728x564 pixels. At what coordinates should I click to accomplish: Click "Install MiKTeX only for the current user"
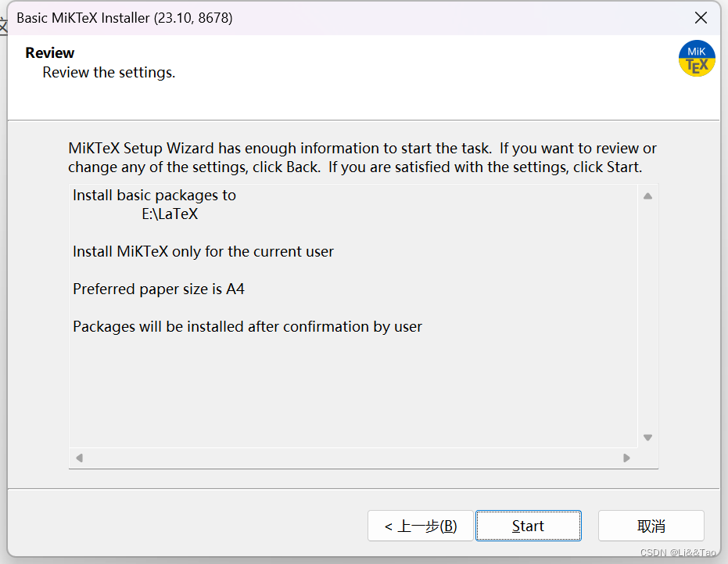(x=203, y=251)
